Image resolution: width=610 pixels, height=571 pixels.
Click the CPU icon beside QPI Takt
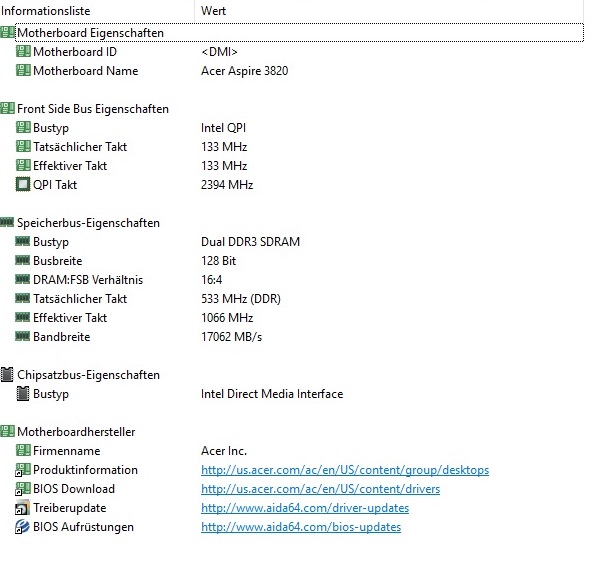click(x=23, y=184)
